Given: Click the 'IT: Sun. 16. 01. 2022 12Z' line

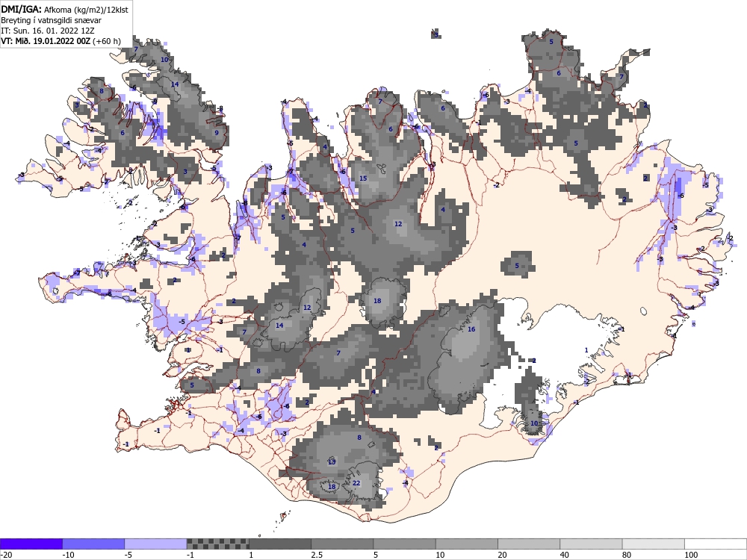Looking at the screenshot, I should pos(48,31).
